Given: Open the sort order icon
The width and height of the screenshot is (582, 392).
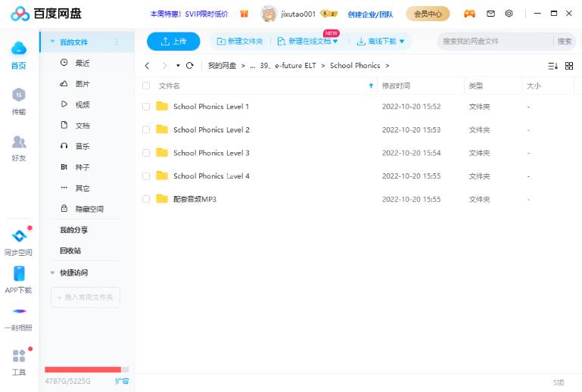Looking at the screenshot, I should pyautogui.click(x=553, y=66).
